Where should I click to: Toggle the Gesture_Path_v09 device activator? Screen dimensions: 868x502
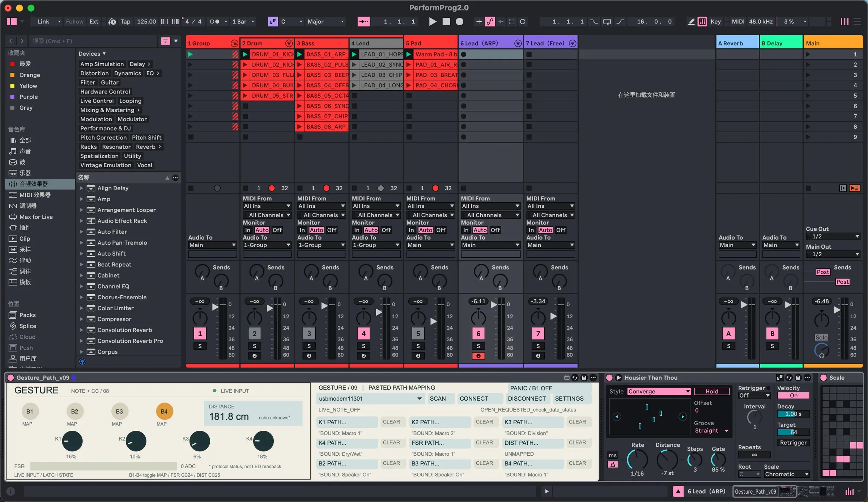click(10, 378)
